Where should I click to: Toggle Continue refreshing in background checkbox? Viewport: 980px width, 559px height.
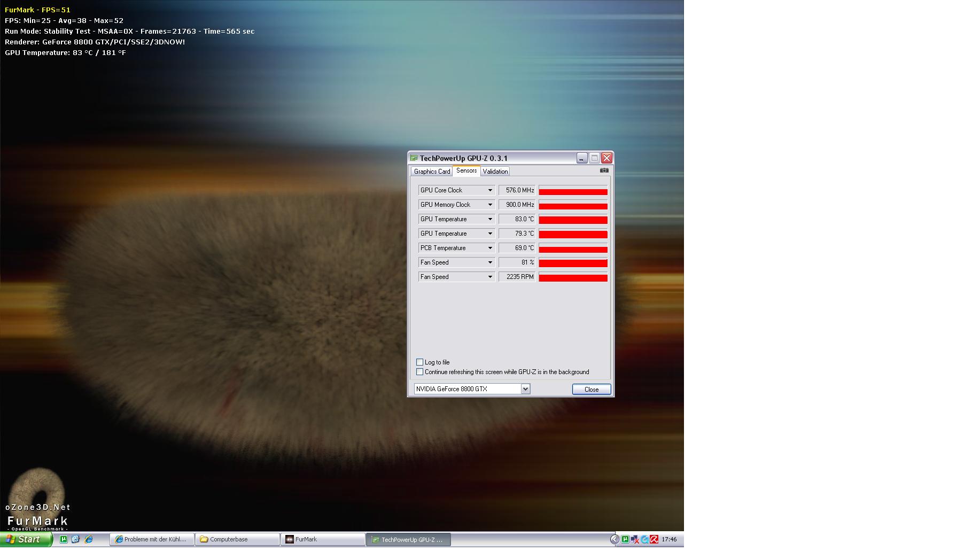pyautogui.click(x=419, y=372)
